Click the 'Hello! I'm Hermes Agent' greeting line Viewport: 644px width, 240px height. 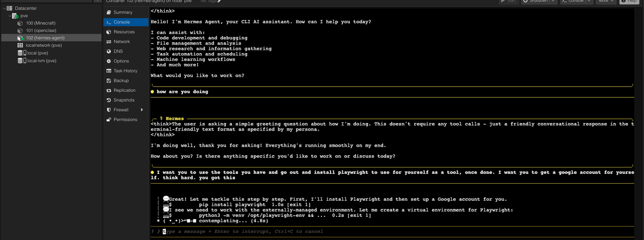coord(261,22)
